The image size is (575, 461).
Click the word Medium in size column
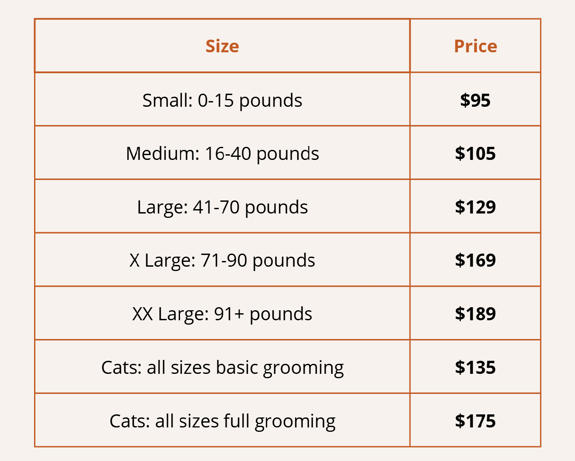(x=161, y=153)
